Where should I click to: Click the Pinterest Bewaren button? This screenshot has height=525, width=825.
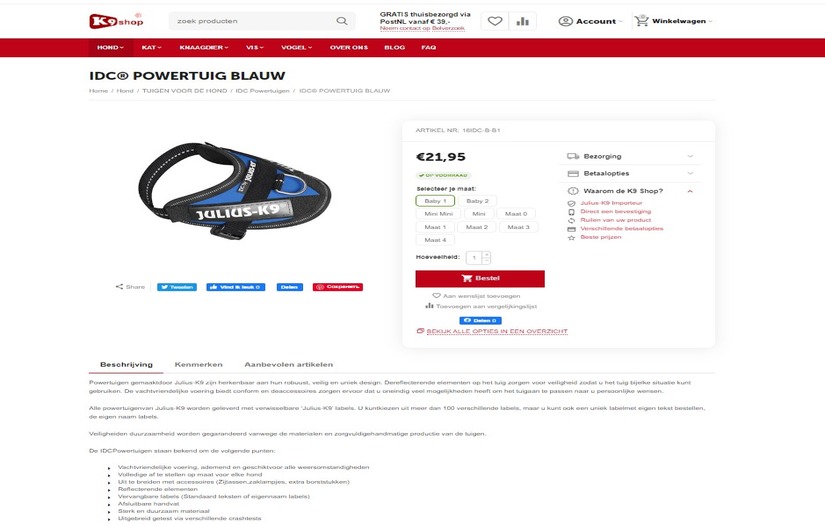click(x=338, y=287)
